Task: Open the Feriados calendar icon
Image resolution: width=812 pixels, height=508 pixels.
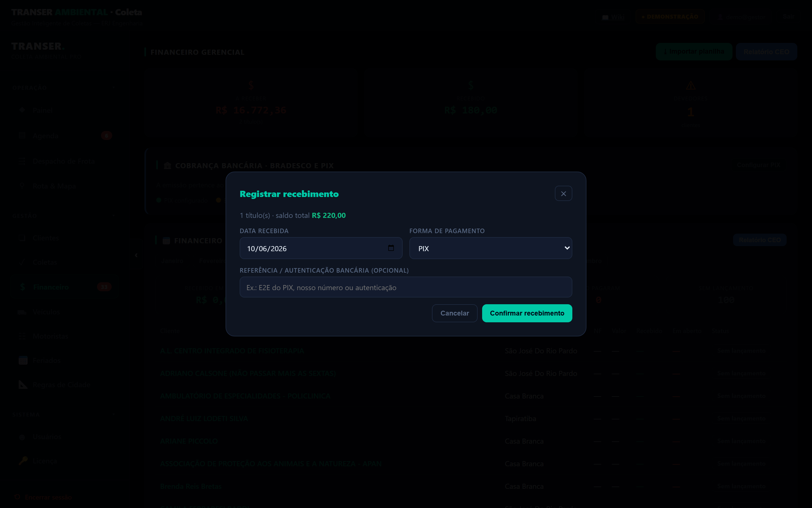Action: tap(23, 360)
